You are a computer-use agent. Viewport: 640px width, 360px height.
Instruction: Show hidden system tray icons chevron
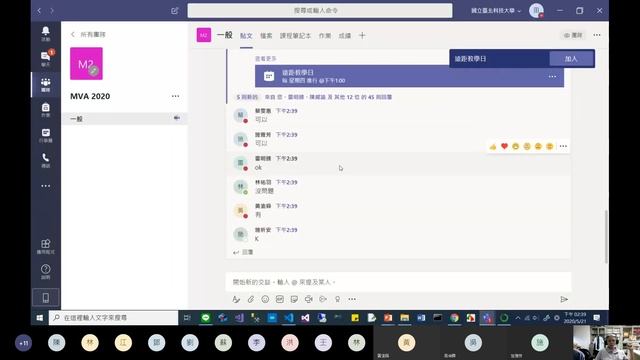518,318
